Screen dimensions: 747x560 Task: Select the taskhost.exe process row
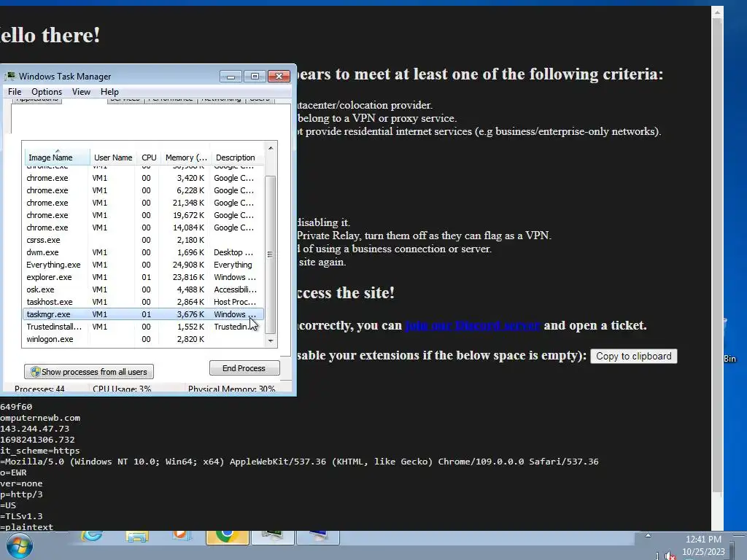143,302
